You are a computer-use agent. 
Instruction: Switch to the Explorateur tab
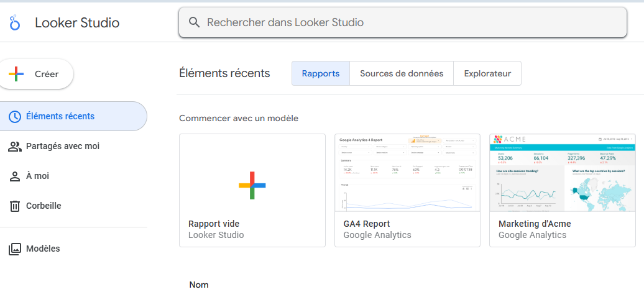pos(487,73)
